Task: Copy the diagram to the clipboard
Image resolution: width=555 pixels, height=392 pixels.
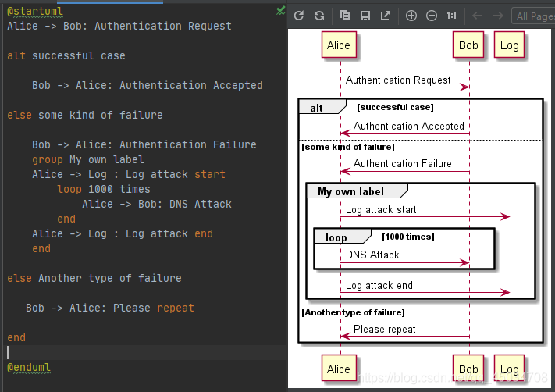Action: click(345, 16)
